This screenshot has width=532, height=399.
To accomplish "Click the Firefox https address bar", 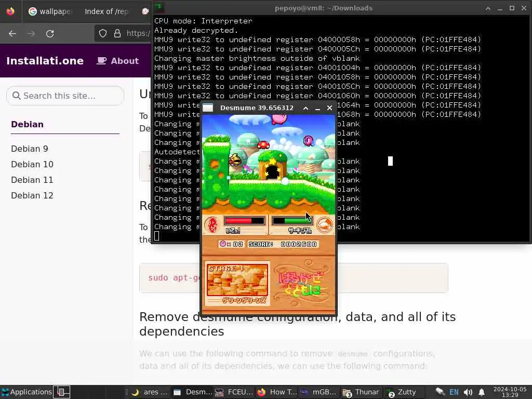I will click(x=123, y=33).
